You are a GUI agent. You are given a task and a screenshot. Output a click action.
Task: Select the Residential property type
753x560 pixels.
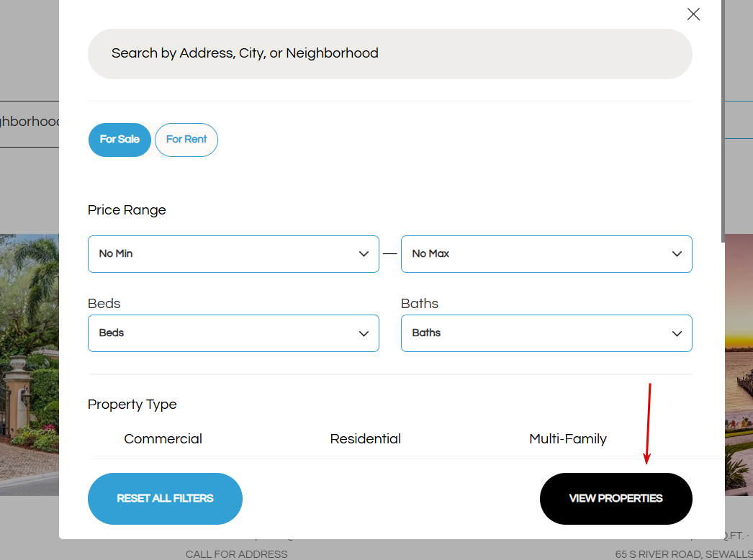click(366, 439)
